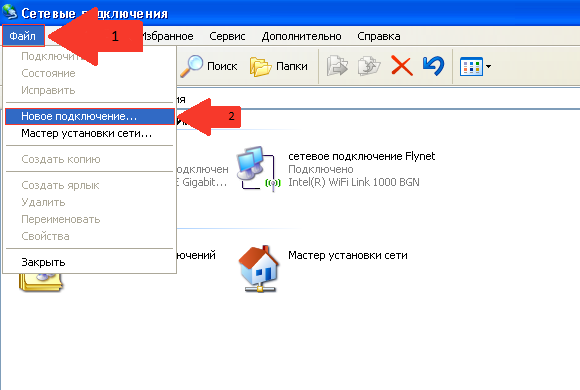Click the disabled Удалить menu entry
Viewport: 580px width, 390px height.
click(90, 202)
